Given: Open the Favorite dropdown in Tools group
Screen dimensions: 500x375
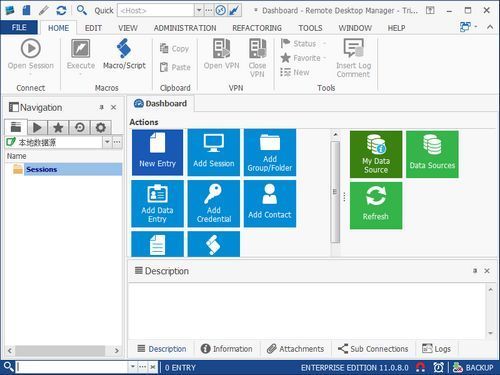Looking at the screenshot, I should click(x=304, y=58).
